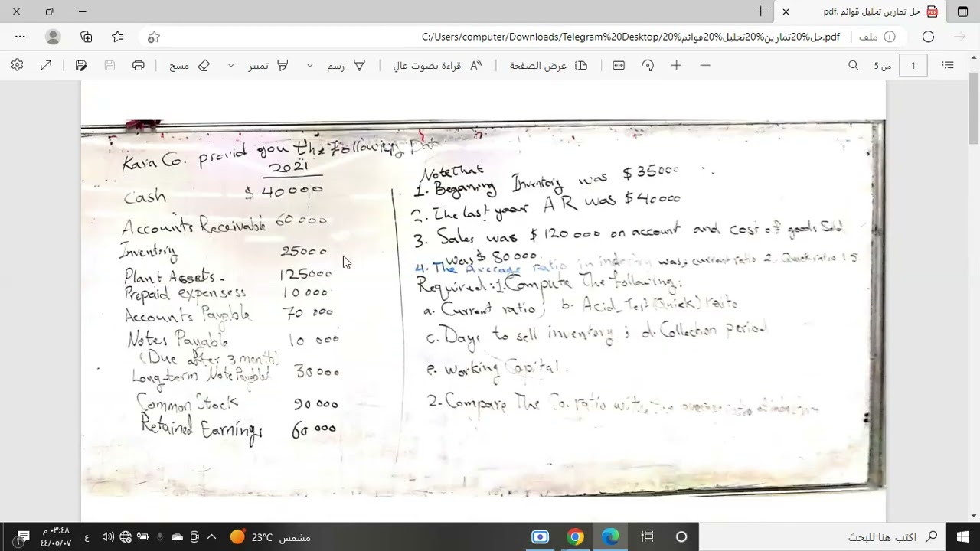Refresh the page
The width and height of the screenshot is (980, 551).
[928, 37]
